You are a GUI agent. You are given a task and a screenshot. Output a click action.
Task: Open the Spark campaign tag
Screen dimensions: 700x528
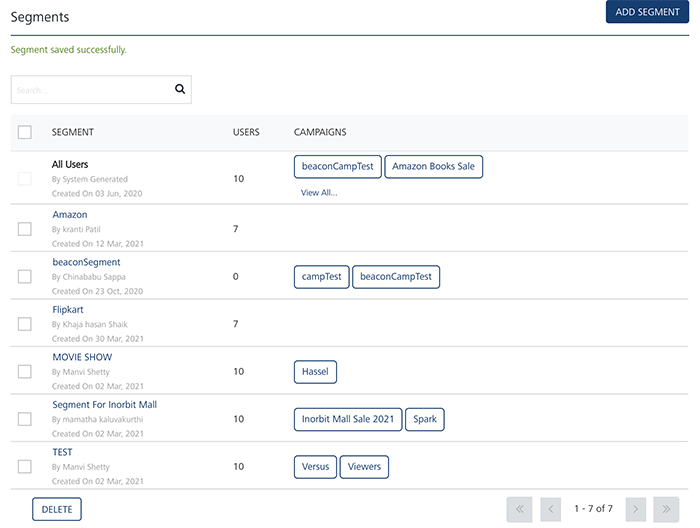[425, 419]
